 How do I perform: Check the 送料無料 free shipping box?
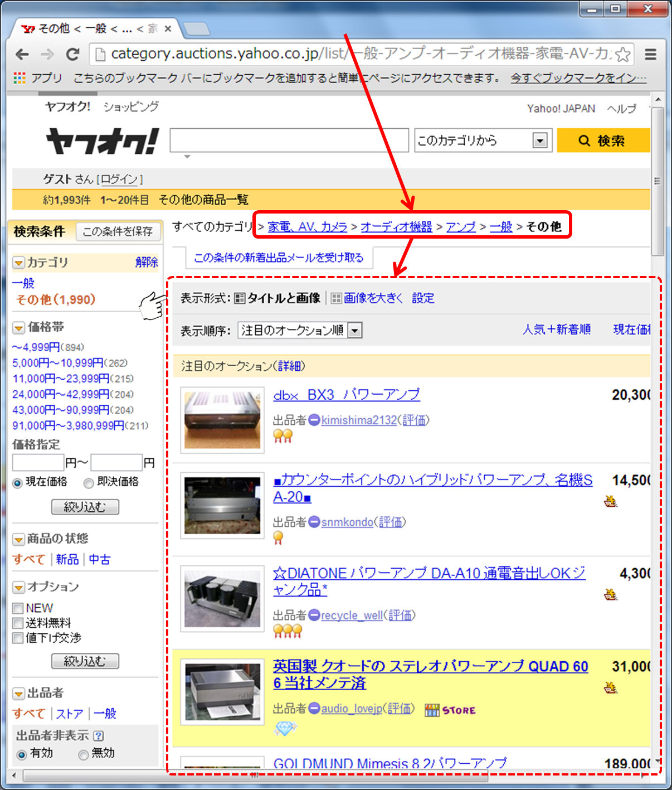click(18, 623)
